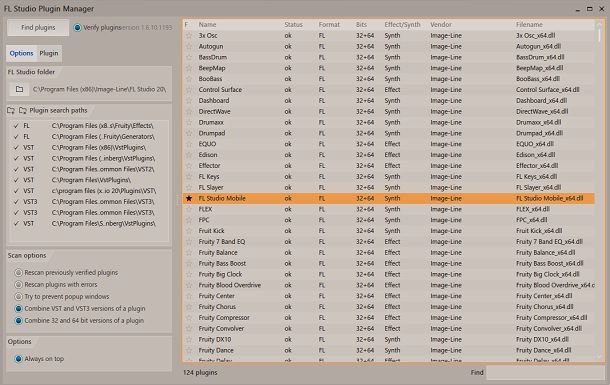Enable Rescan plugins with errors
This screenshot has width=610, height=385.
[x=18, y=285]
